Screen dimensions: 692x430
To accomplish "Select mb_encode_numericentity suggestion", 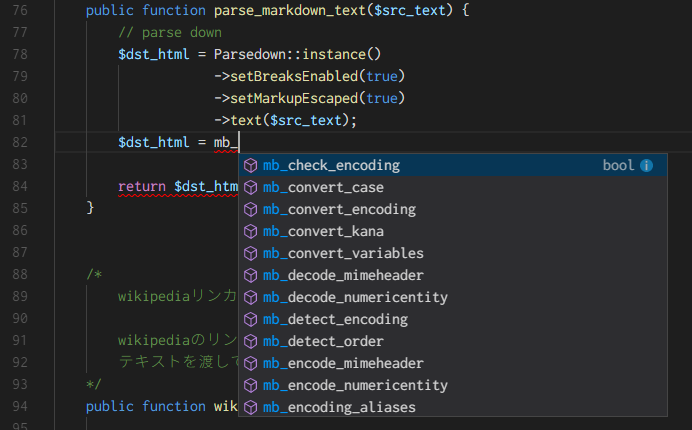I will pos(453,385).
